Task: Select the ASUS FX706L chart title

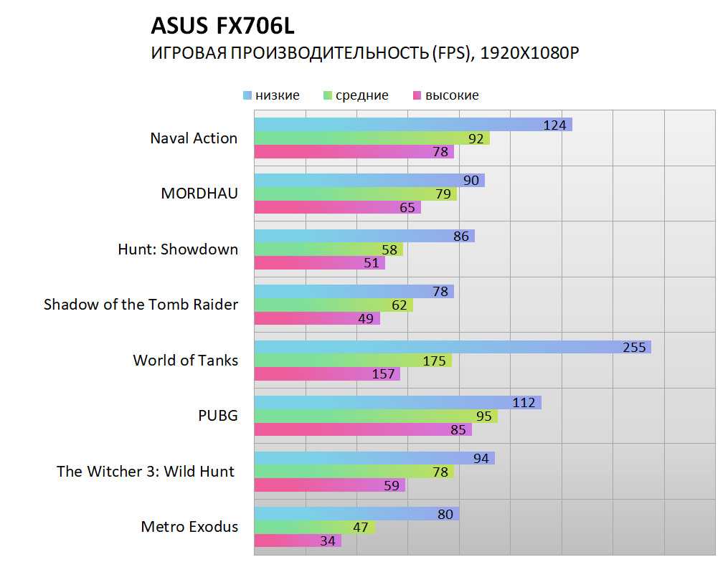Action: click(222, 27)
